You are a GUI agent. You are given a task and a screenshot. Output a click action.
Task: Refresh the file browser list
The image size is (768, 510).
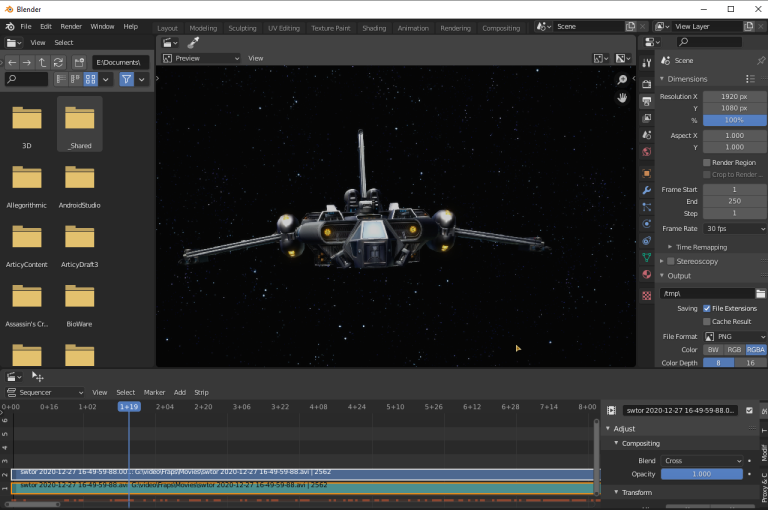click(58, 62)
